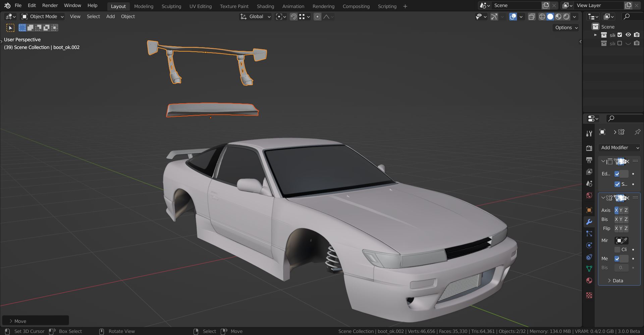Viewport: 644px width, 335px height.
Task: Open the snapping options dropdown
Action: coord(305,16)
